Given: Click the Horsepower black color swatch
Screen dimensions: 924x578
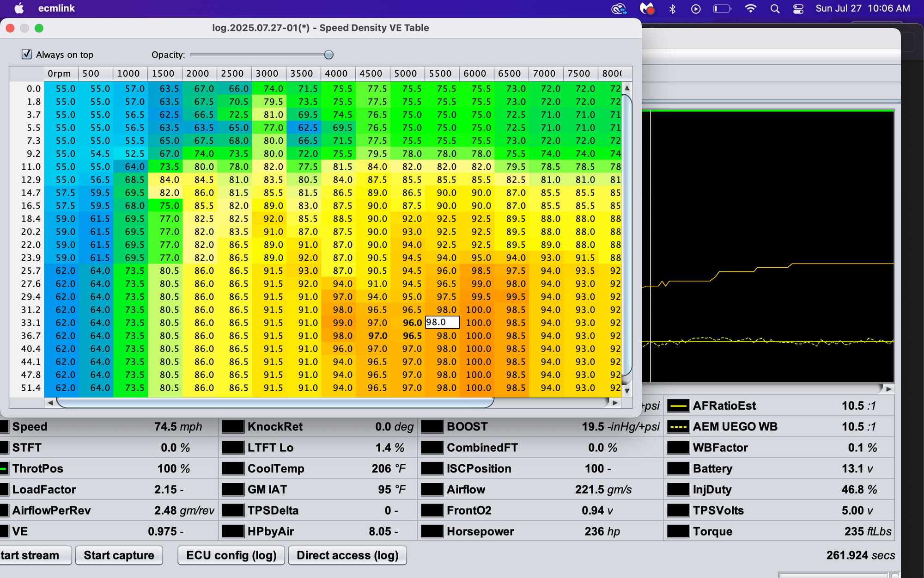Looking at the screenshot, I should [x=432, y=531].
